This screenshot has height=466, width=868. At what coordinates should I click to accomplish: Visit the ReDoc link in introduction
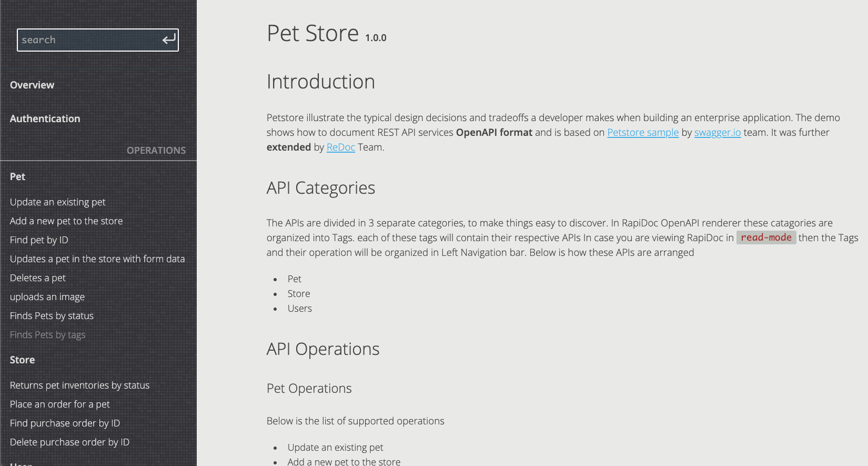coord(341,147)
